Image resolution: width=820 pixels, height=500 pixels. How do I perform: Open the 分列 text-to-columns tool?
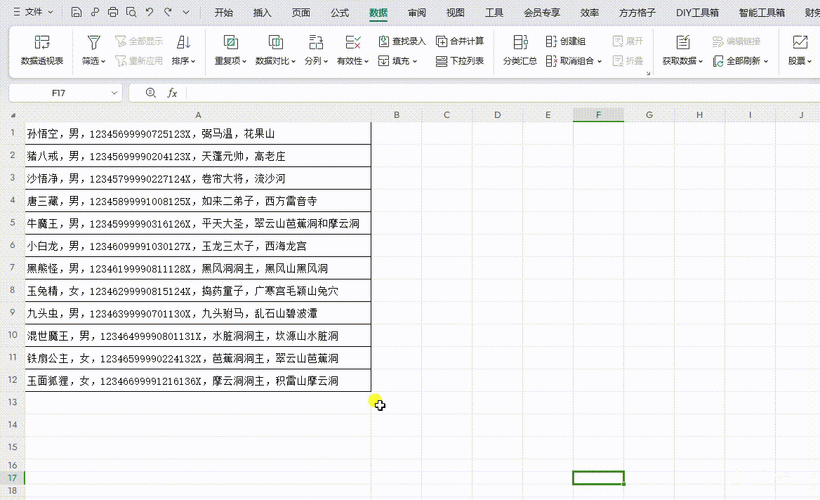click(316, 50)
